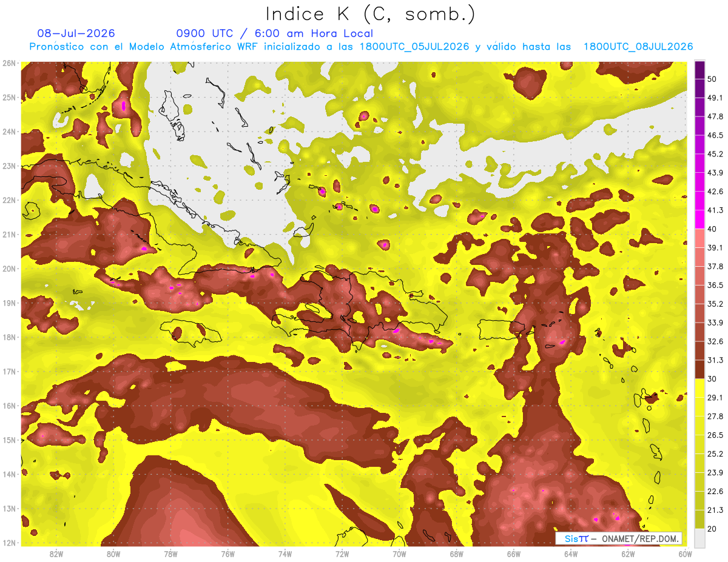Select the color bar value 47.8
This screenshot has width=728, height=562.
715,116
